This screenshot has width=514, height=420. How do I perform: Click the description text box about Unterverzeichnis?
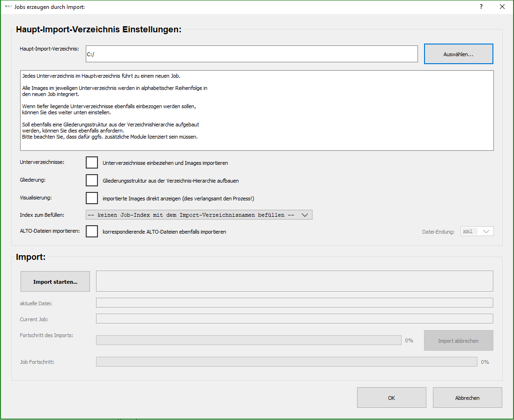(x=257, y=111)
